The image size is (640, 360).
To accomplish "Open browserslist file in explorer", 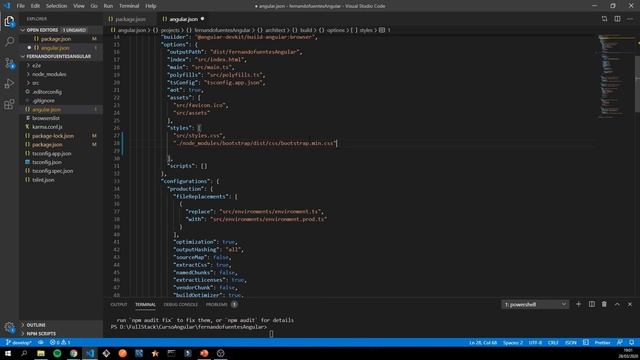I will pos(46,118).
